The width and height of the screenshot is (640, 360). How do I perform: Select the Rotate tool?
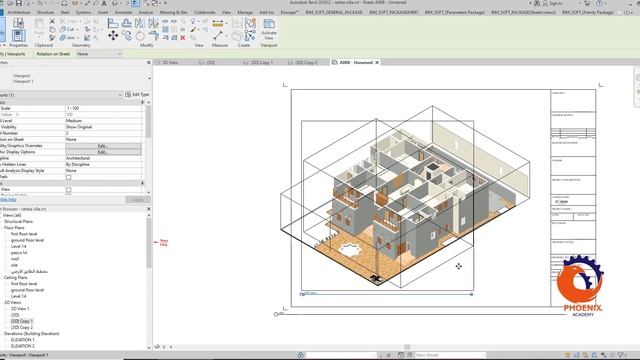(140, 36)
